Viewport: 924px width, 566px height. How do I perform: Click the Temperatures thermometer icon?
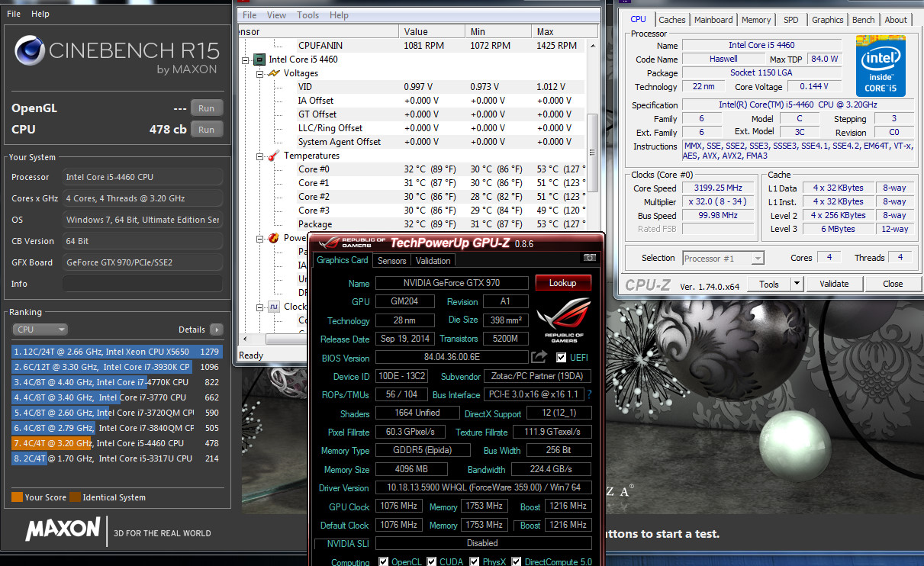tap(274, 156)
